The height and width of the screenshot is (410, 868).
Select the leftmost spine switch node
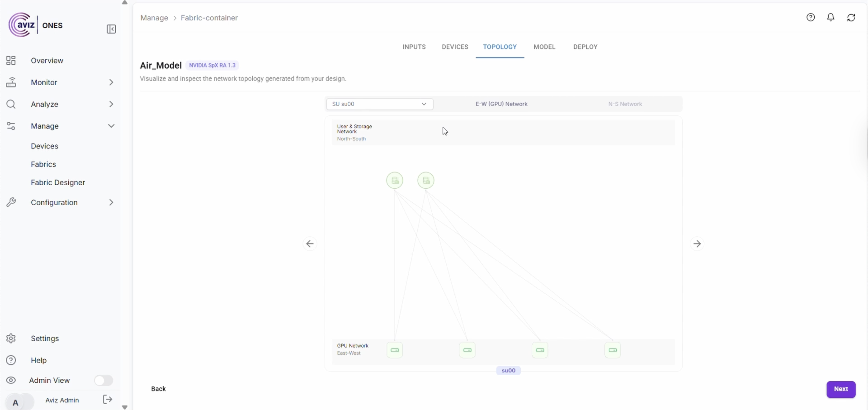coord(395,180)
